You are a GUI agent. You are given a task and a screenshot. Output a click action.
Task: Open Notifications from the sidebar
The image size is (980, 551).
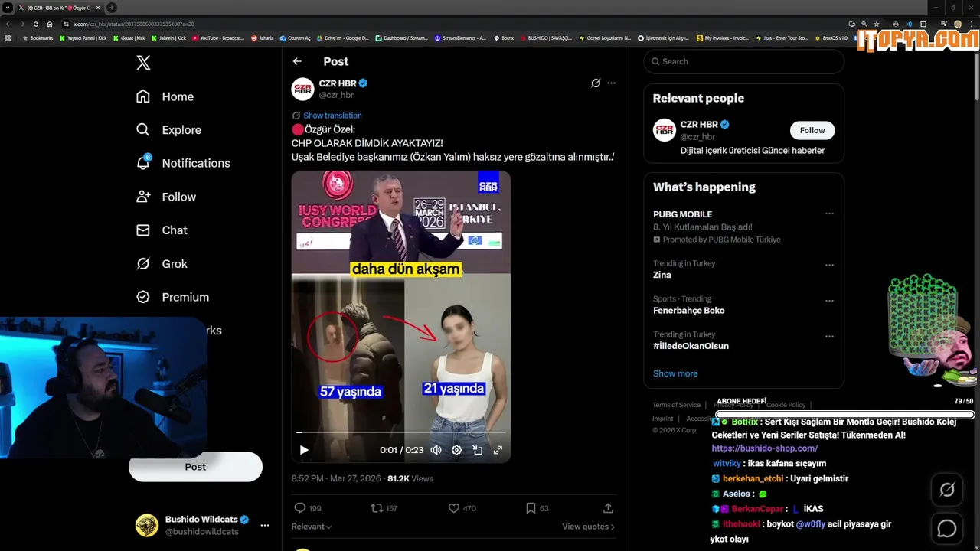pos(182,163)
